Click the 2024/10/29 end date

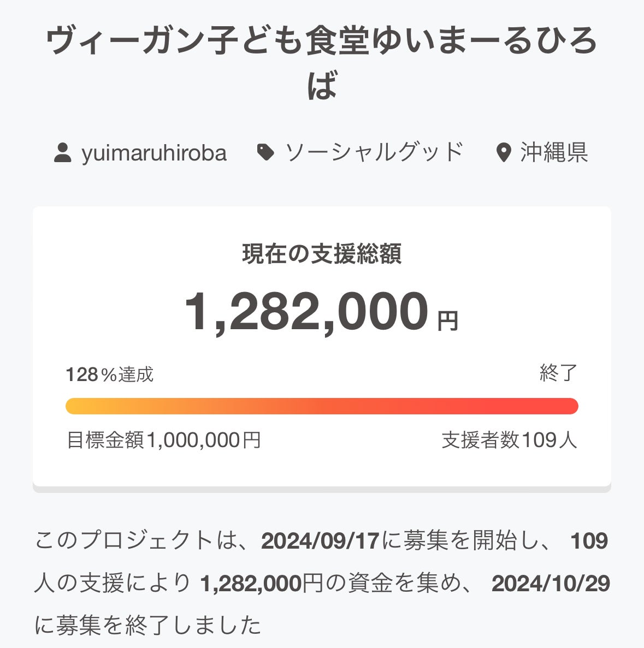coord(551,584)
